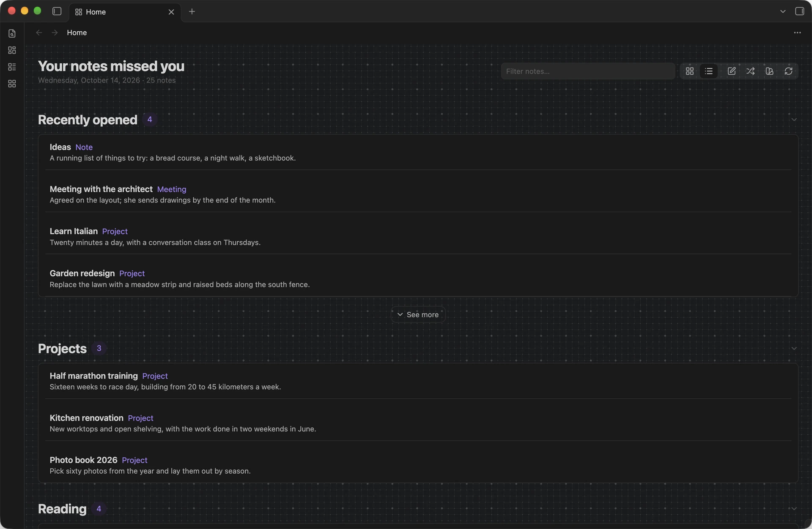Click the Projects count badge 3

tap(99, 349)
